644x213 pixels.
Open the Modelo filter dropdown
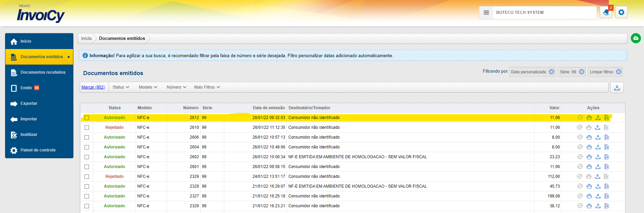pyautogui.click(x=148, y=87)
